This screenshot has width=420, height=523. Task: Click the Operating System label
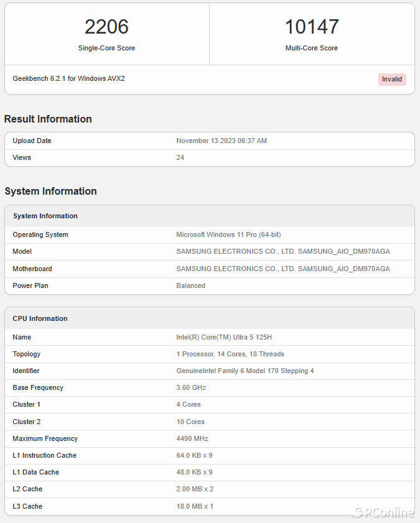coord(40,234)
